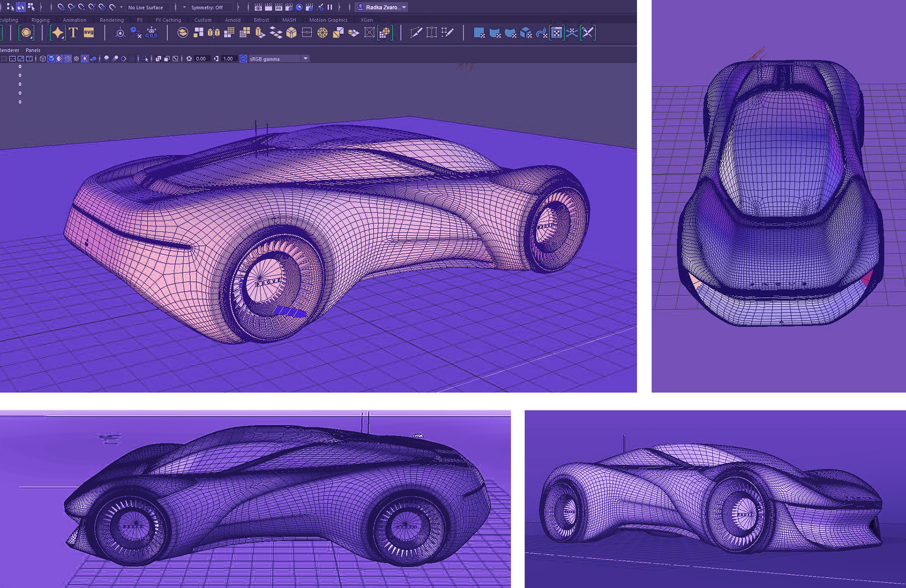Open the Renderer menu

point(9,50)
